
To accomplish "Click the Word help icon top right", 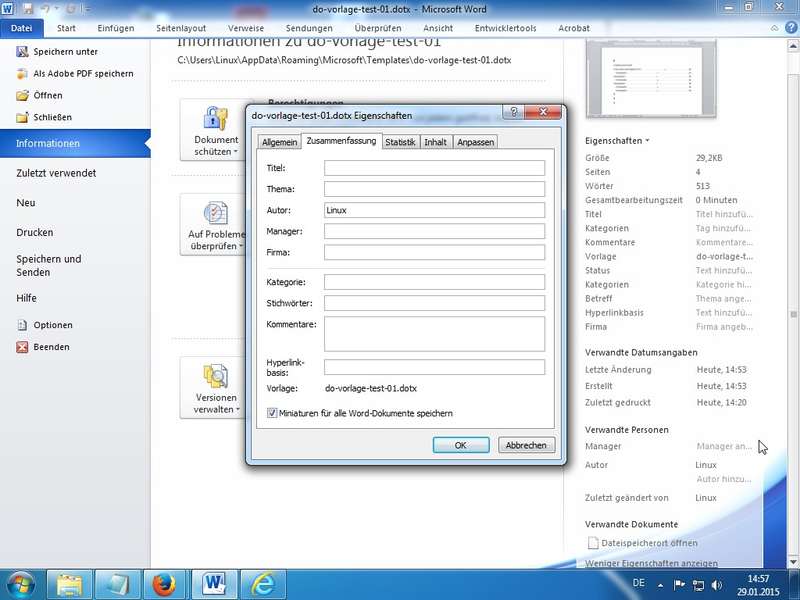I will pos(791,28).
